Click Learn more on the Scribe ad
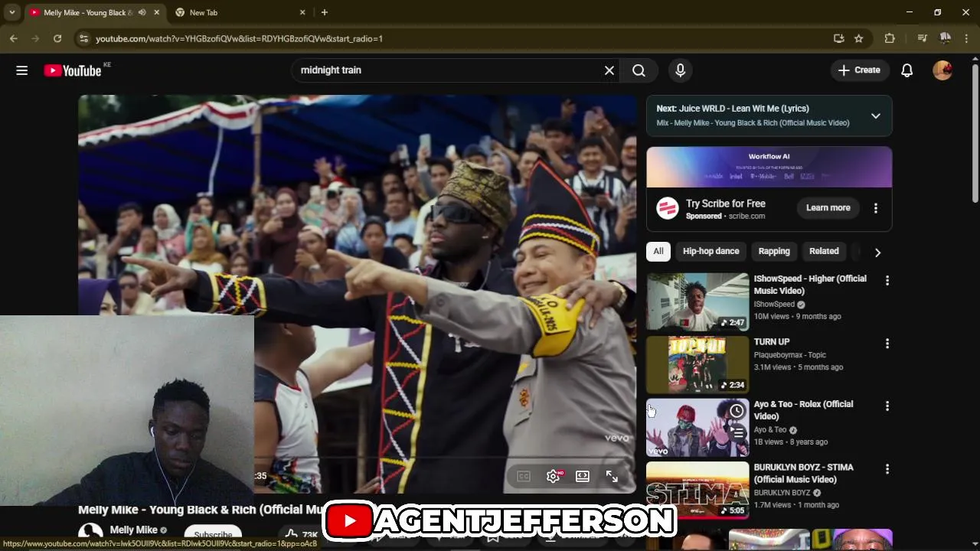Image resolution: width=980 pixels, height=551 pixels. pyautogui.click(x=828, y=208)
